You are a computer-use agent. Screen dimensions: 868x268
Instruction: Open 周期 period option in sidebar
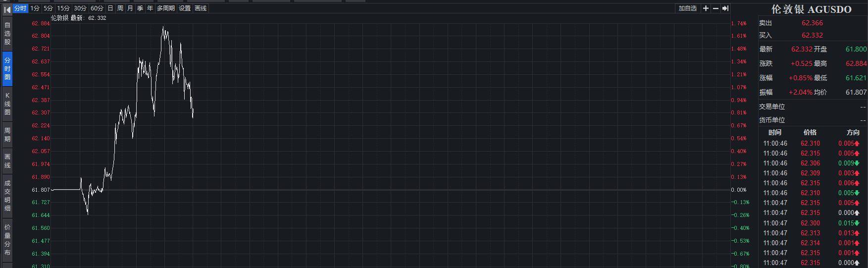pos(7,135)
